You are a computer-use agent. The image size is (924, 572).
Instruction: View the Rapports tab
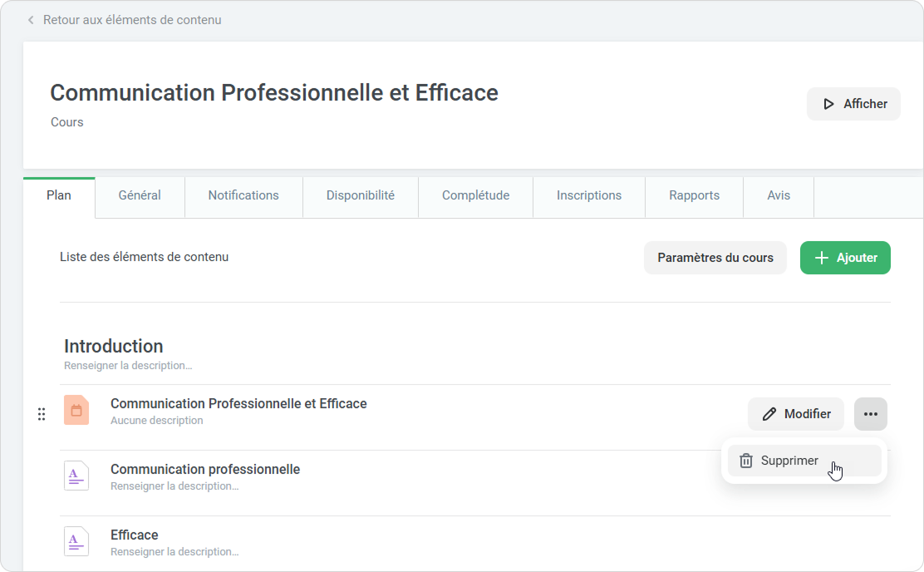(694, 196)
